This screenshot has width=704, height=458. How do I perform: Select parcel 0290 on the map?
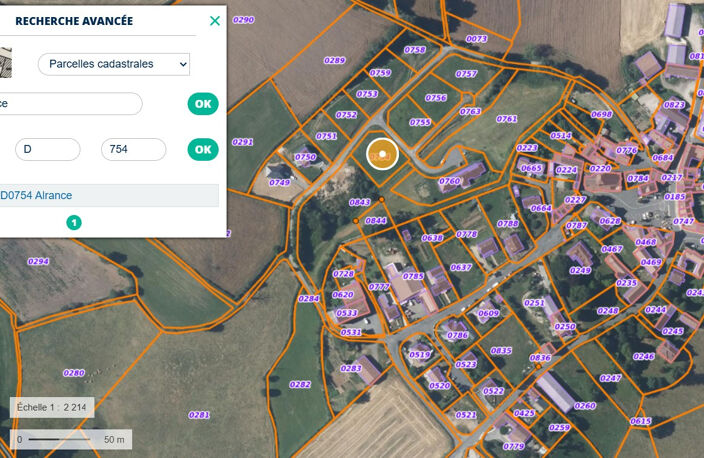tap(243, 20)
